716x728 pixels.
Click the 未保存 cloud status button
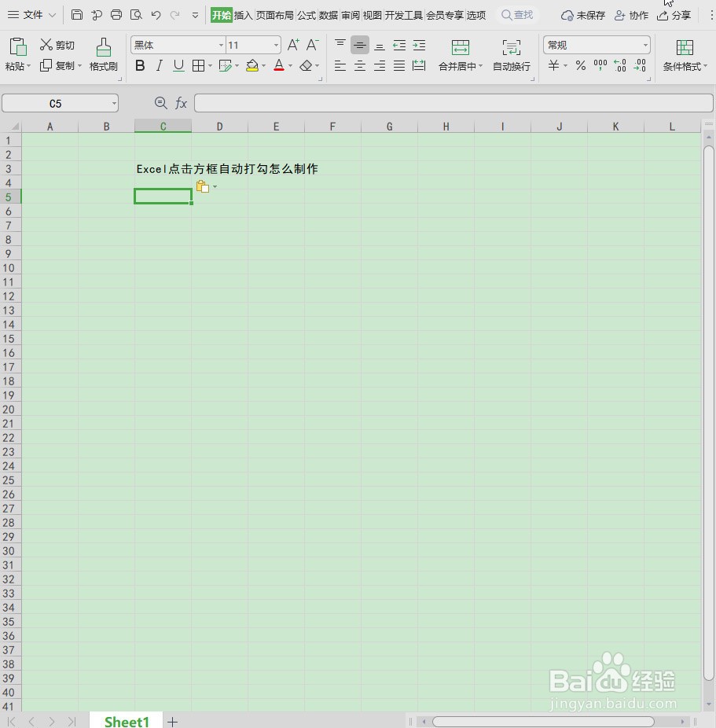(583, 15)
